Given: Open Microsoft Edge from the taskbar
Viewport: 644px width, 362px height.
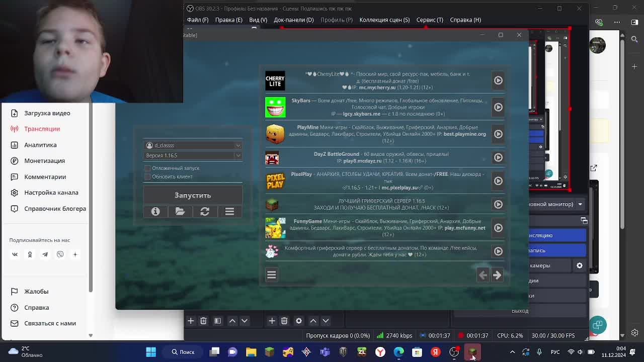Looking at the screenshot, I should point(398,352).
